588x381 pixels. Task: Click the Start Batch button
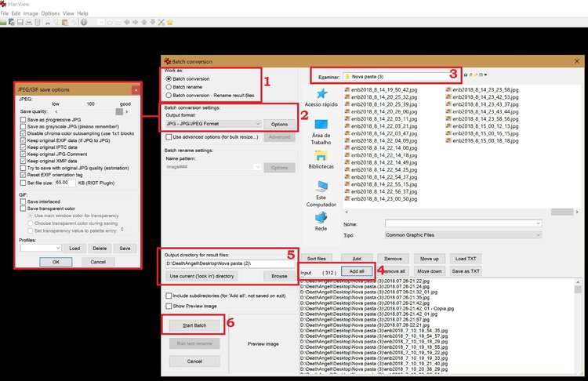(194, 325)
